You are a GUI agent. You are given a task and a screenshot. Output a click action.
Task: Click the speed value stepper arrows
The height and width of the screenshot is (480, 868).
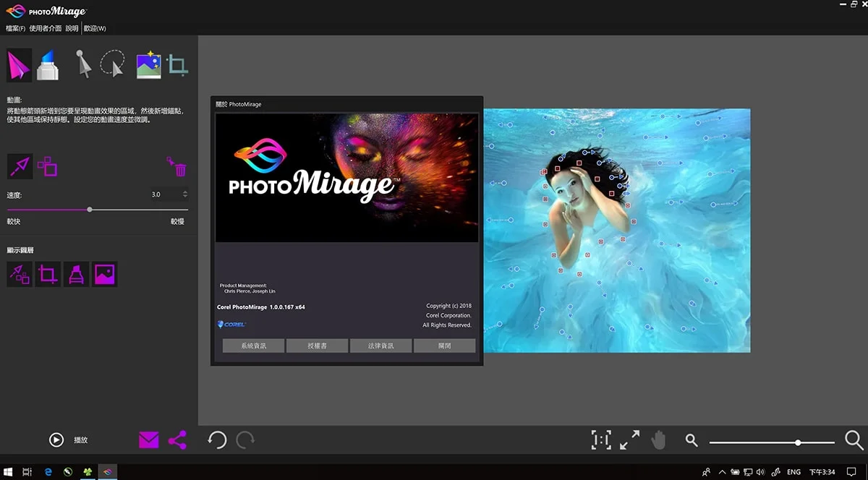point(185,194)
